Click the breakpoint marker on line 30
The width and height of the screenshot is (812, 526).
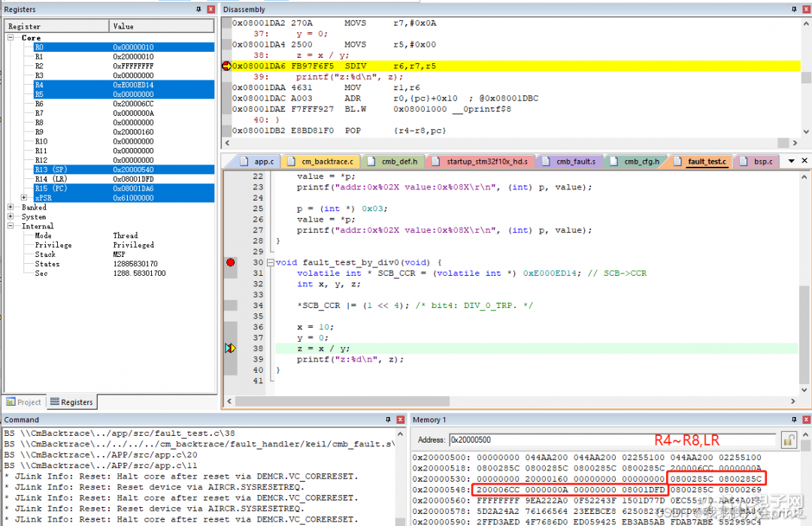(231, 262)
